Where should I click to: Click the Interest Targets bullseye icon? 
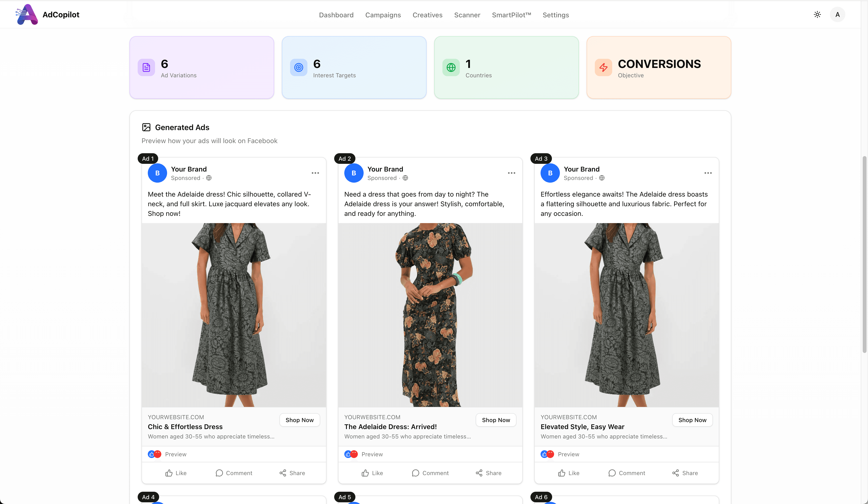point(299,67)
